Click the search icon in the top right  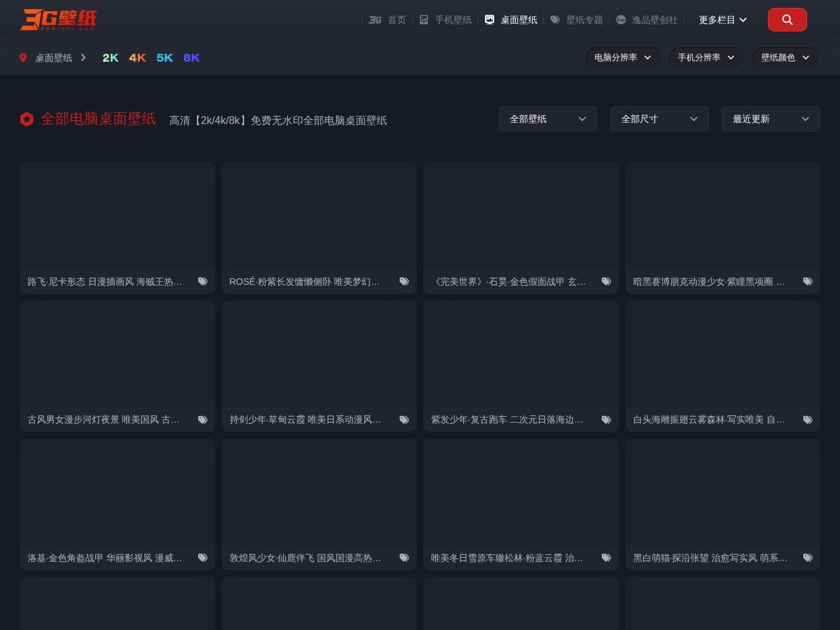tap(787, 20)
